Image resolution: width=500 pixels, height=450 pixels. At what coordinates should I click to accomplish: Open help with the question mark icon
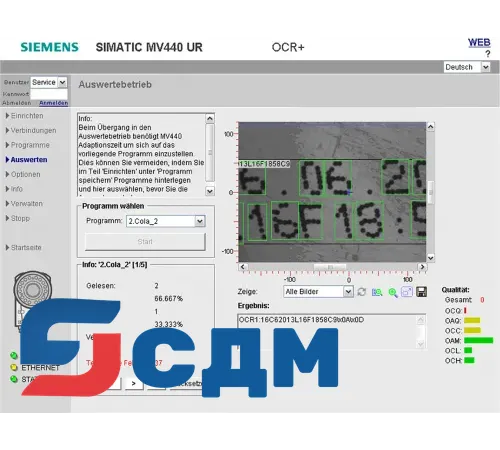pyautogui.click(x=488, y=54)
